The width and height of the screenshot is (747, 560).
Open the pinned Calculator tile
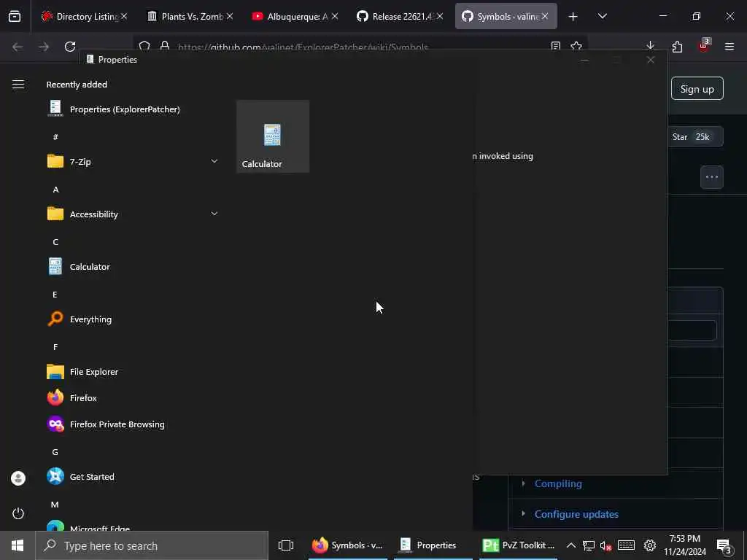click(273, 136)
